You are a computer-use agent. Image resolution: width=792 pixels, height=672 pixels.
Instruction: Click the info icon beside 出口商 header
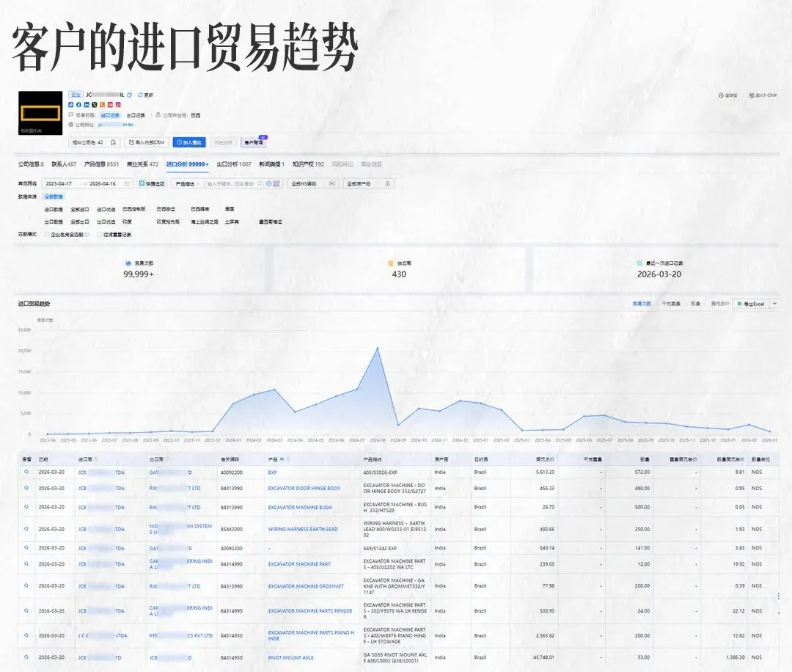coord(167,459)
